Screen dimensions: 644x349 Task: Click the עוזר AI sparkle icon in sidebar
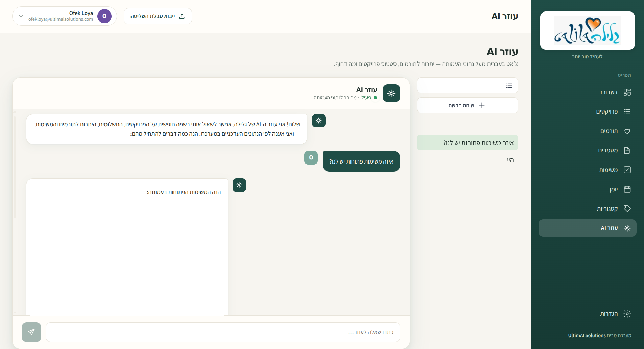(627, 228)
